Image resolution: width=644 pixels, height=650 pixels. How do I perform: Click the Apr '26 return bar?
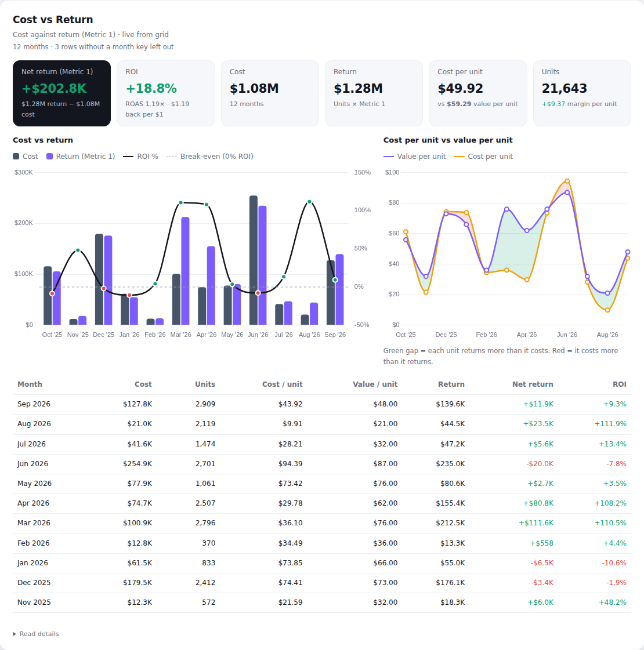point(211,286)
